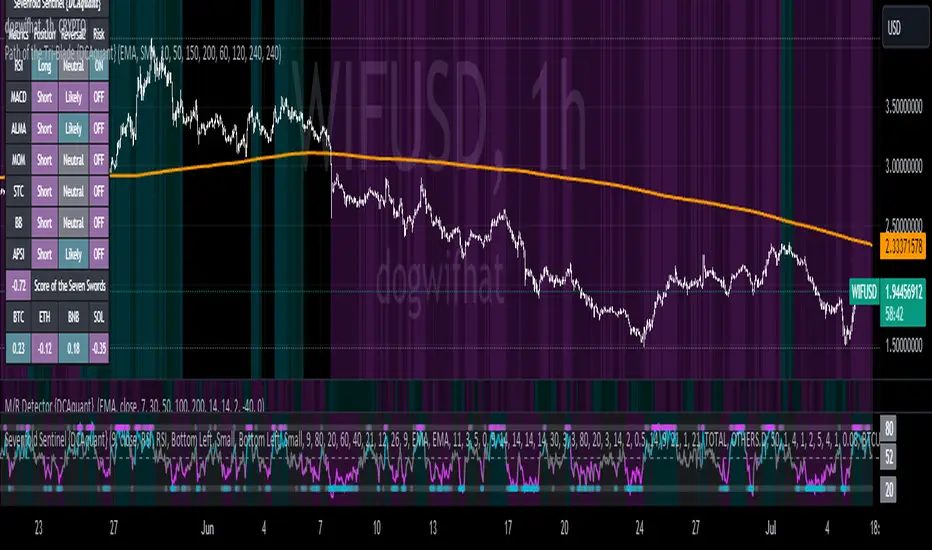932x550 pixels.
Task: Click the current price label 1.94456912
Action: [x=903, y=291]
